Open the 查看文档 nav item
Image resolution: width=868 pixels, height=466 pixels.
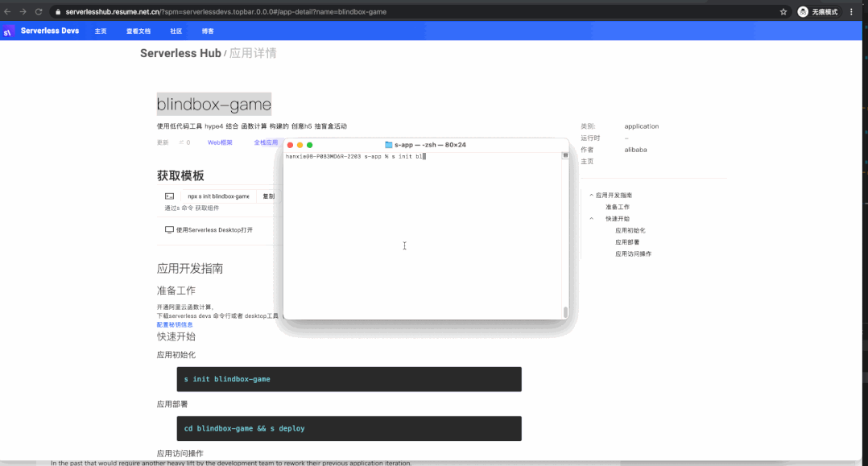138,31
